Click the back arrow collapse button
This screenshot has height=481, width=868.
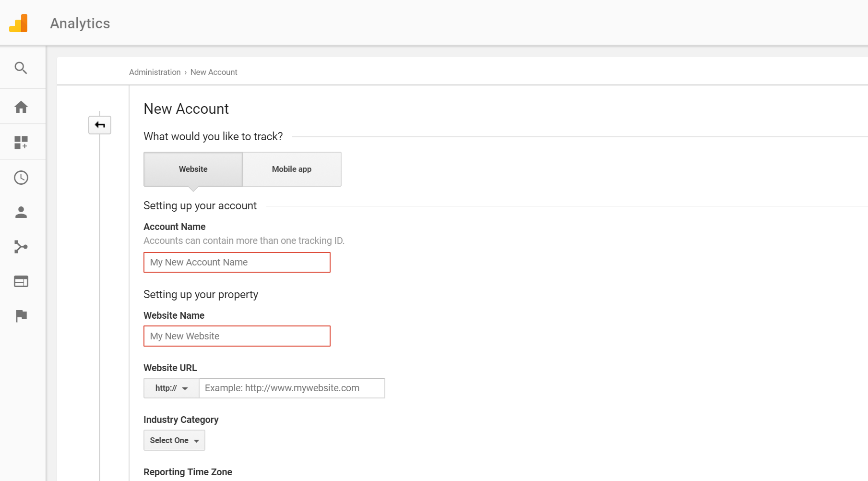point(99,125)
